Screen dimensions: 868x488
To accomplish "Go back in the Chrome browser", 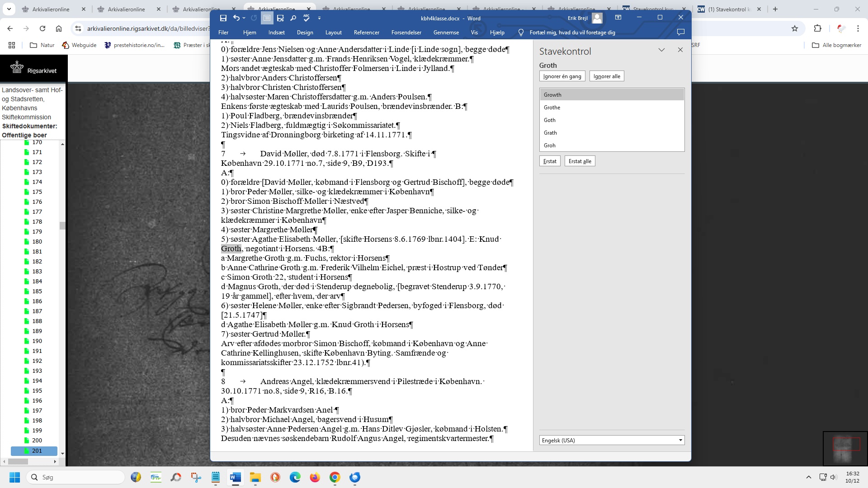I will (10, 28).
